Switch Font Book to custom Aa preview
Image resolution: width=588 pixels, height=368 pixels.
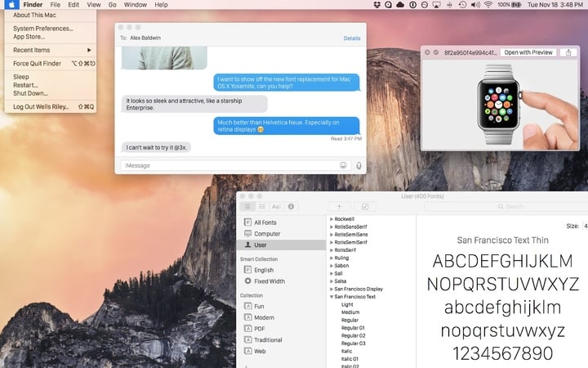click(x=276, y=207)
